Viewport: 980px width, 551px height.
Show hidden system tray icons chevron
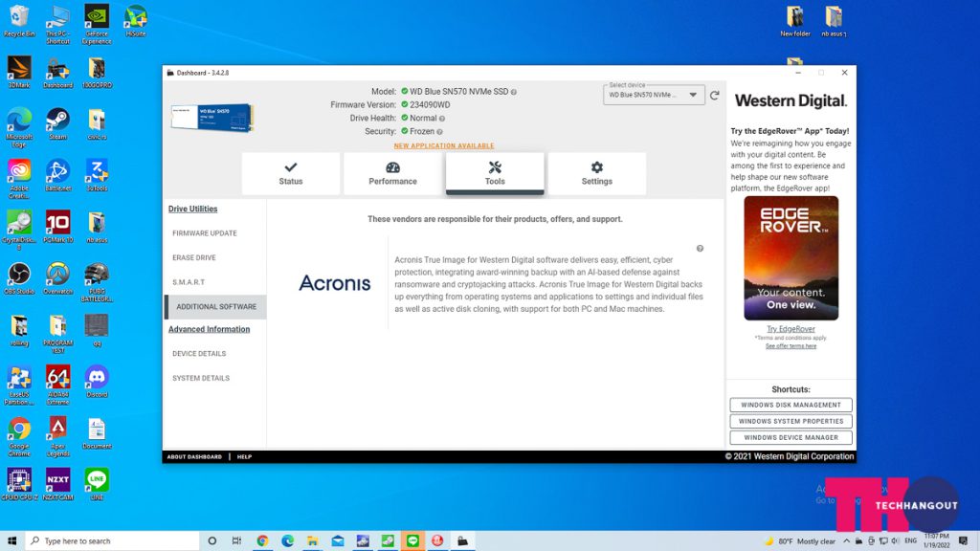846,541
